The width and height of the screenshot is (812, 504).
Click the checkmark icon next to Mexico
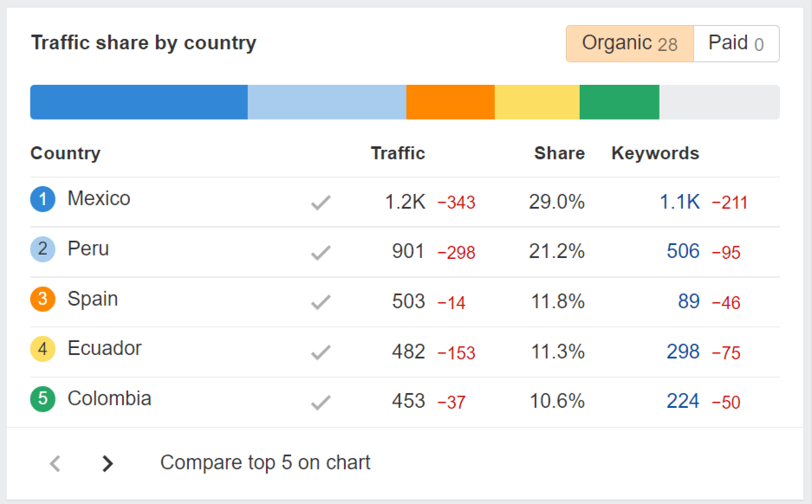tap(321, 200)
